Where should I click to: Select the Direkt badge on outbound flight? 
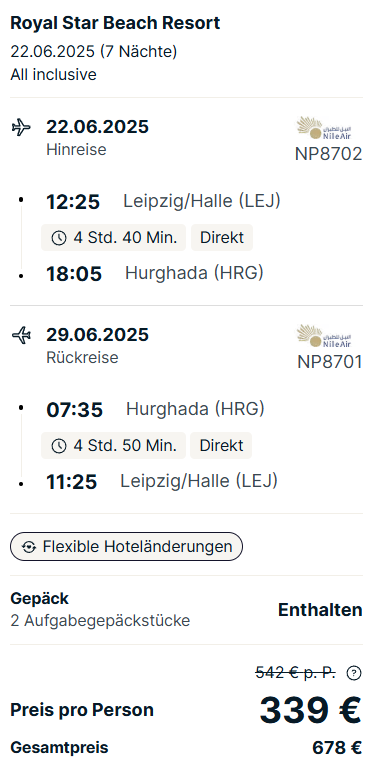pyautogui.click(x=221, y=237)
